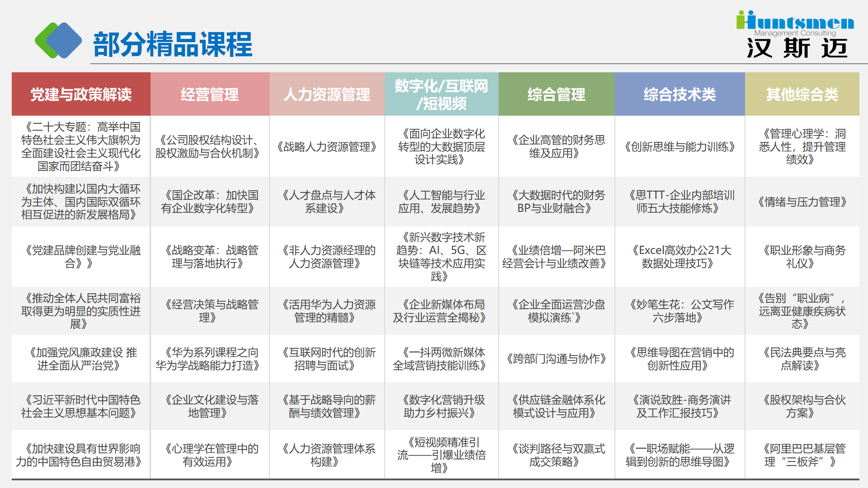Select the 经营管理 column header
The width and height of the screenshot is (868, 488).
click(x=210, y=94)
